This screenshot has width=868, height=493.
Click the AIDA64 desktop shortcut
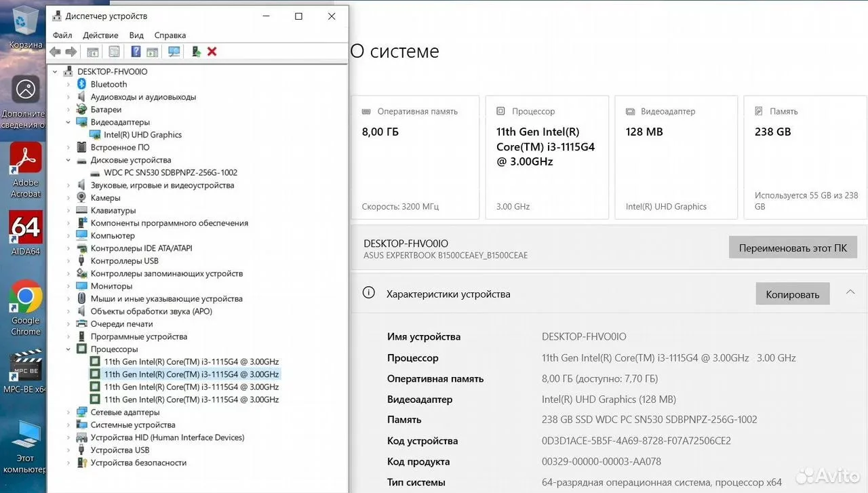26,233
